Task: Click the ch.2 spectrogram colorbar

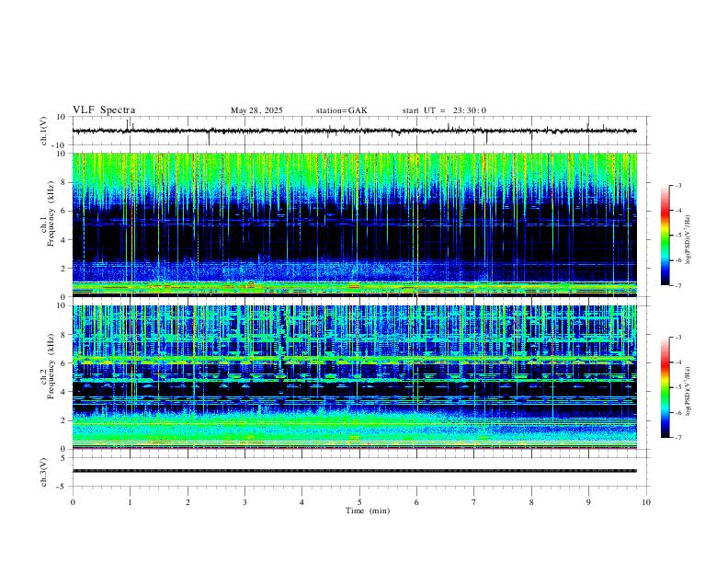Action: coord(665,387)
